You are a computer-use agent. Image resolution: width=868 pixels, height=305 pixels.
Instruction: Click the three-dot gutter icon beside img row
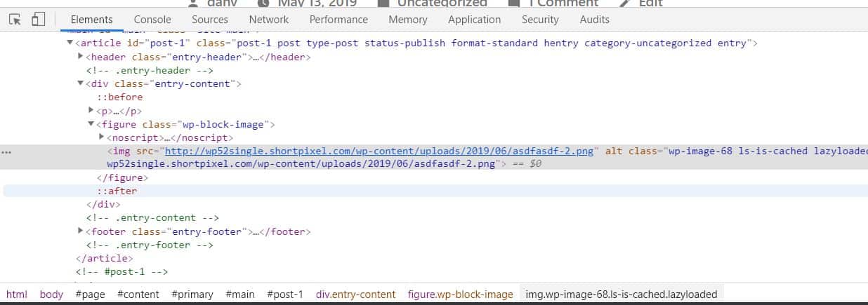click(x=7, y=151)
